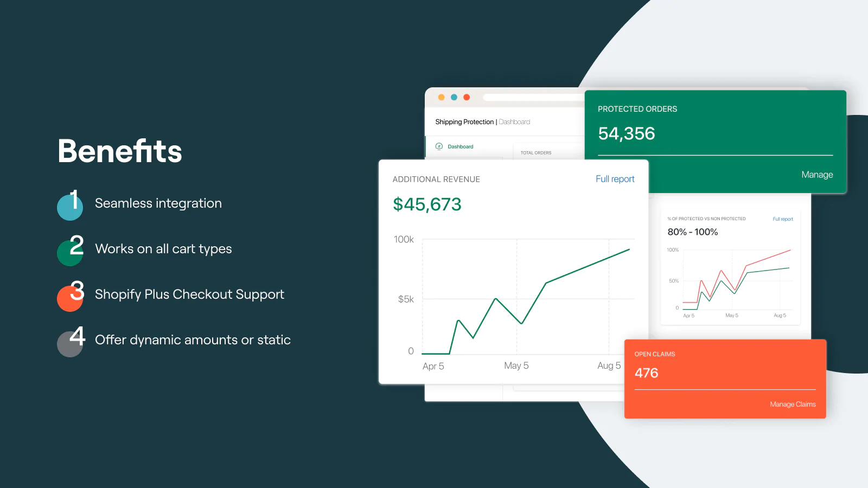
Task: Click the May 5 marker on the revenue chart
Action: [516, 365]
